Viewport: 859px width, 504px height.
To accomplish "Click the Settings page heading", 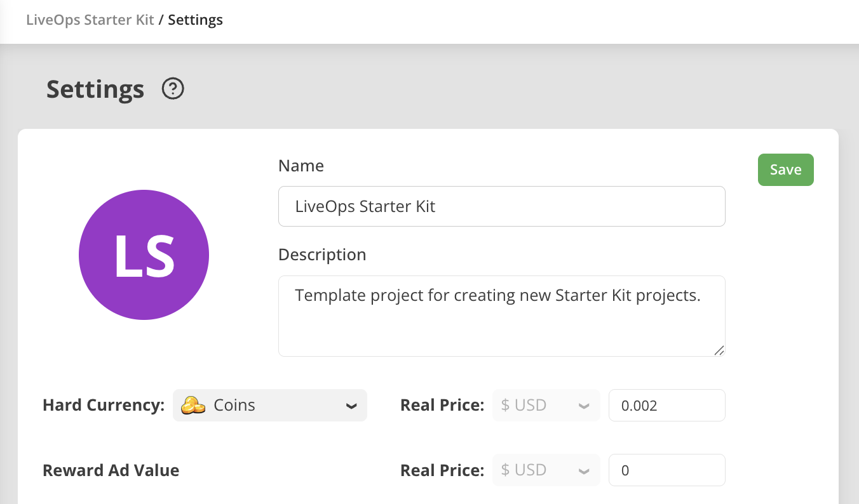I will coord(95,90).
